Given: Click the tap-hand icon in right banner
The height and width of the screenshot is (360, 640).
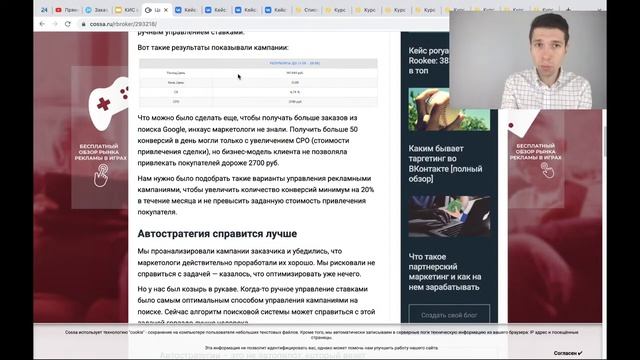Looking at the screenshot, I should click(x=547, y=170).
